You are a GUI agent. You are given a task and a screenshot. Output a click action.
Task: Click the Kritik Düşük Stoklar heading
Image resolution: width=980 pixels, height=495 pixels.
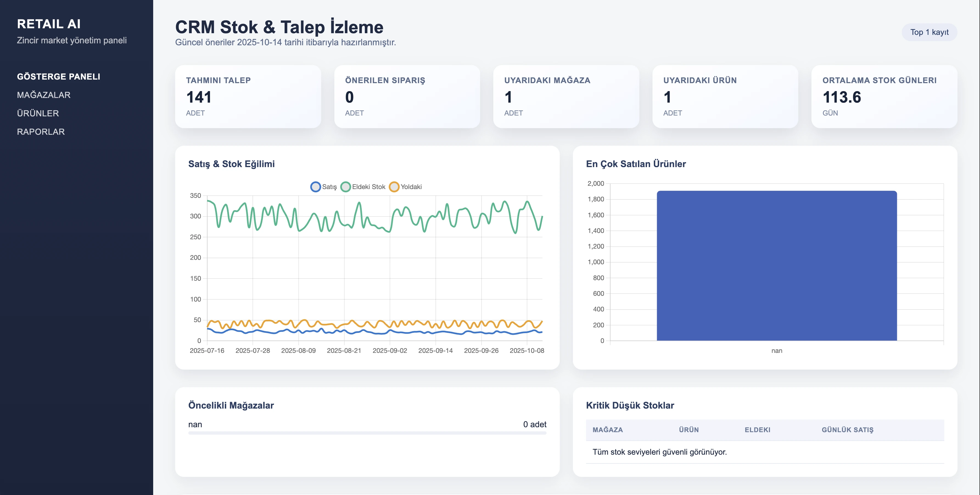(x=630, y=405)
